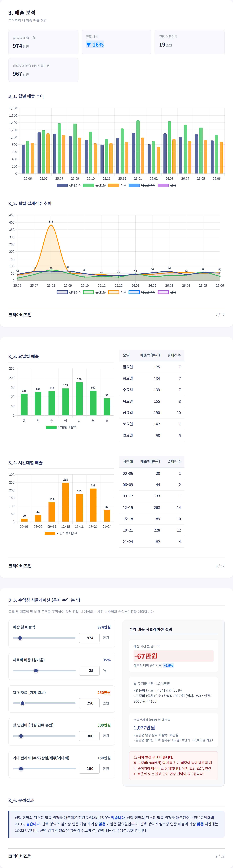Click help icon beside 배후지역 매출 (둔산1동)
This screenshot has height=868, width=233.
(49, 66)
